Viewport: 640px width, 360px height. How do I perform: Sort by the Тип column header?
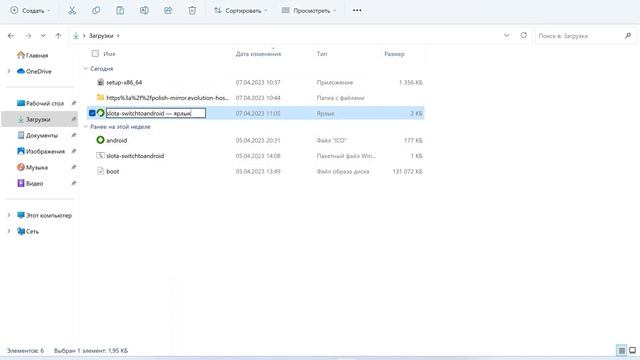(x=322, y=54)
